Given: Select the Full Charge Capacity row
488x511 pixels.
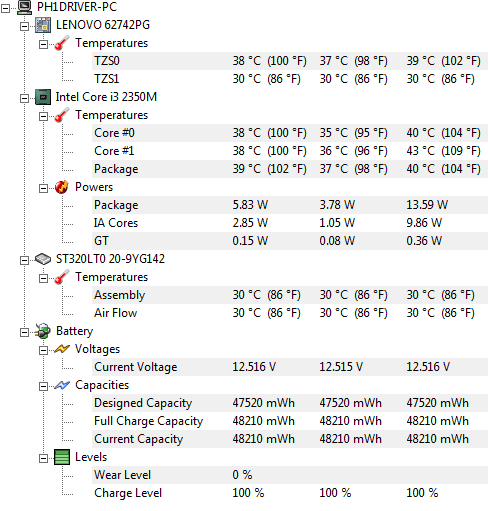Looking at the screenshot, I should pos(290,421).
